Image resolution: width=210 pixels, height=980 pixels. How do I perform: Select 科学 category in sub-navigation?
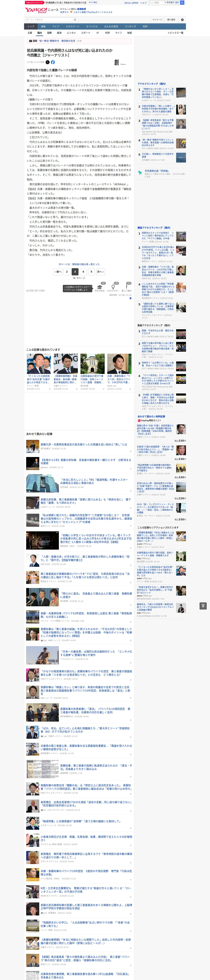(x=107, y=33)
